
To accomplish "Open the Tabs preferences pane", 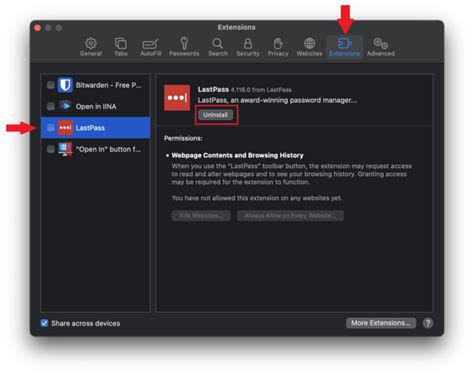I will (x=121, y=47).
